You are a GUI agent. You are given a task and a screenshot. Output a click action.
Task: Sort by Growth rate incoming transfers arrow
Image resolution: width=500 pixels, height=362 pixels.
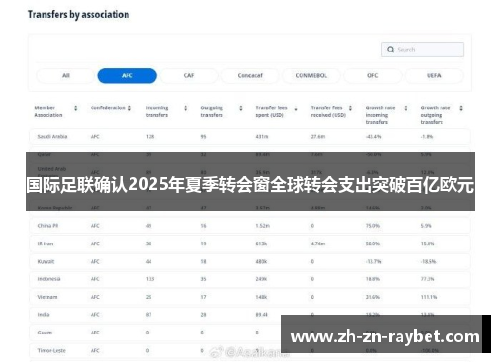coord(406,108)
